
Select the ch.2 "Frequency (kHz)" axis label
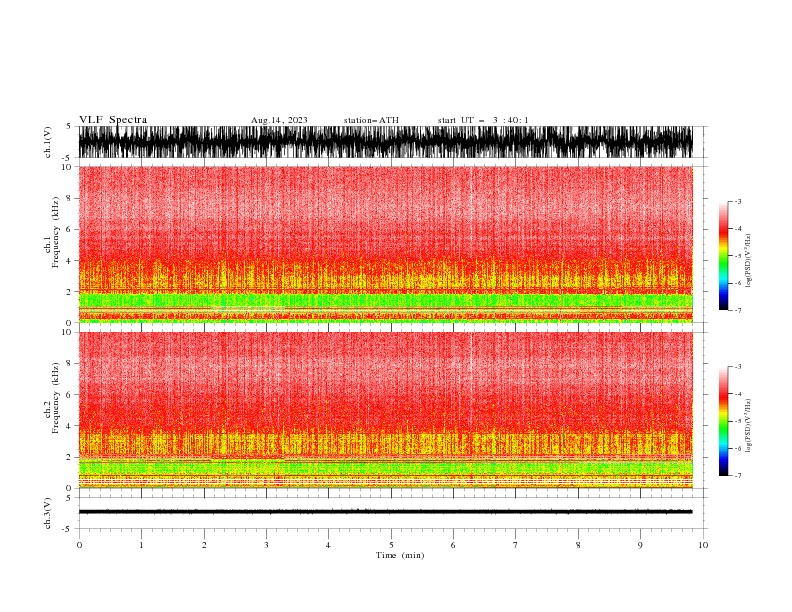coord(56,398)
